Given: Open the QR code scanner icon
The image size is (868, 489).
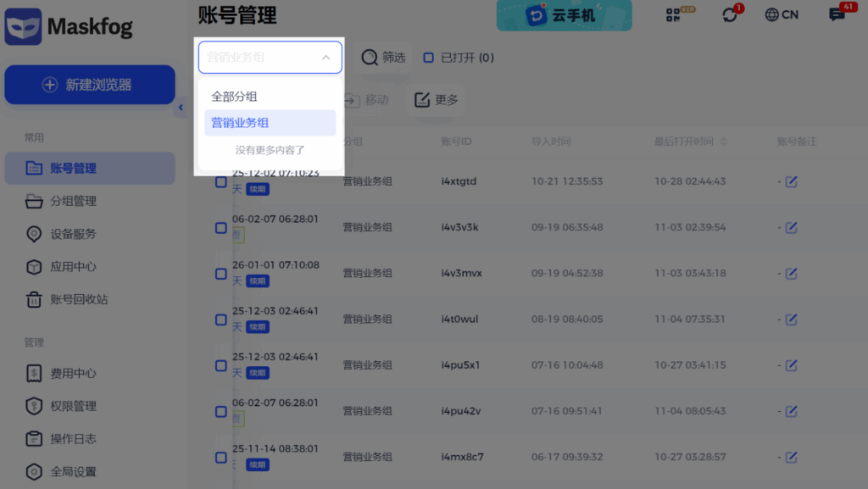Looking at the screenshot, I should (x=674, y=14).
